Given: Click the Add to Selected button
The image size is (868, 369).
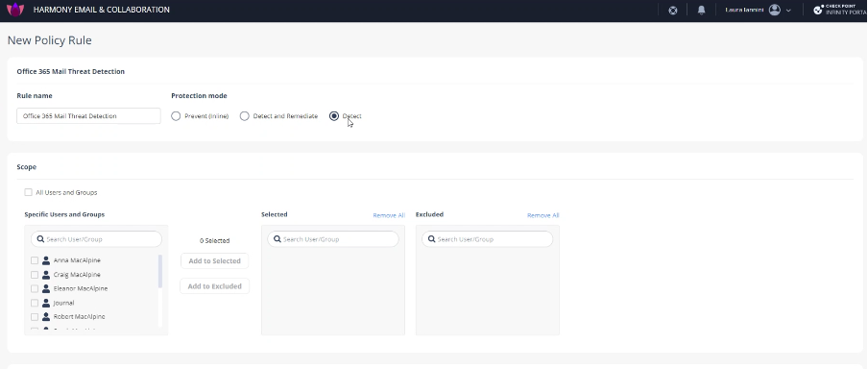Looking at the screenshot, I should click(215, 261).
